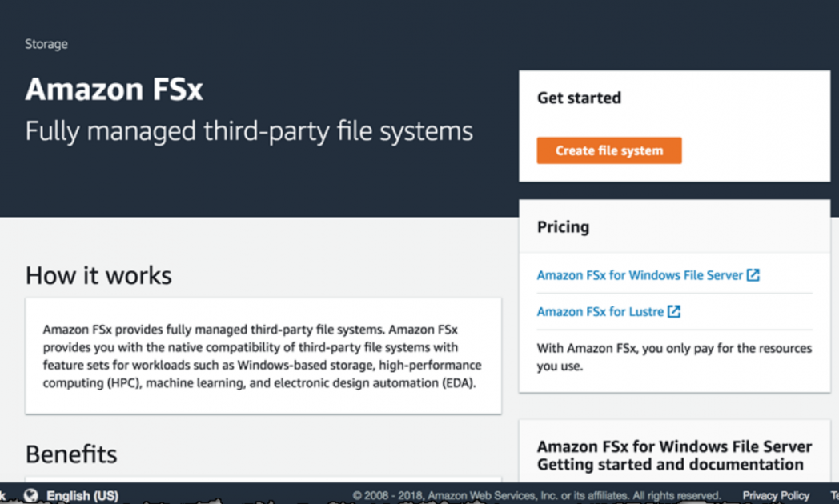Click the fully managed third-party file systems subtitle
The width and height of the screenshot is (839, 504).
[249, 130]
